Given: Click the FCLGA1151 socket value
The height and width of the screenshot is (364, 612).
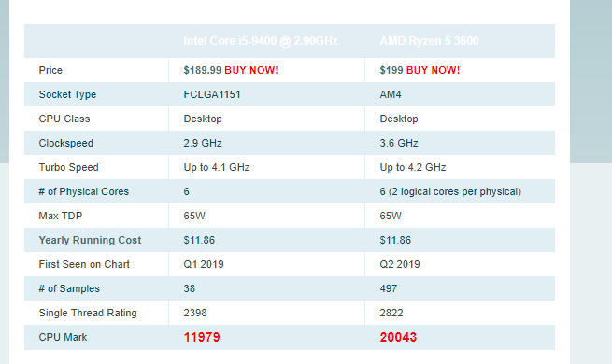Looking at the screenshot, I should tap(212, 94).
